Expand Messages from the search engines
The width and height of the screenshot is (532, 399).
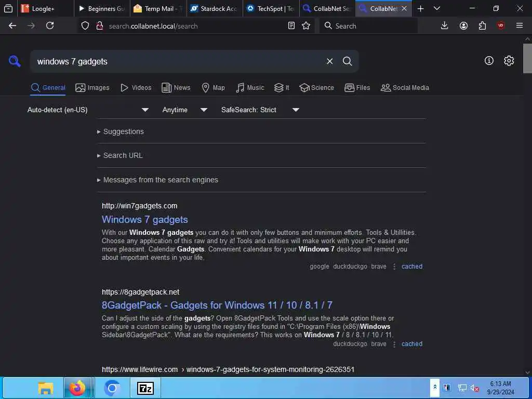pos(157,180)
